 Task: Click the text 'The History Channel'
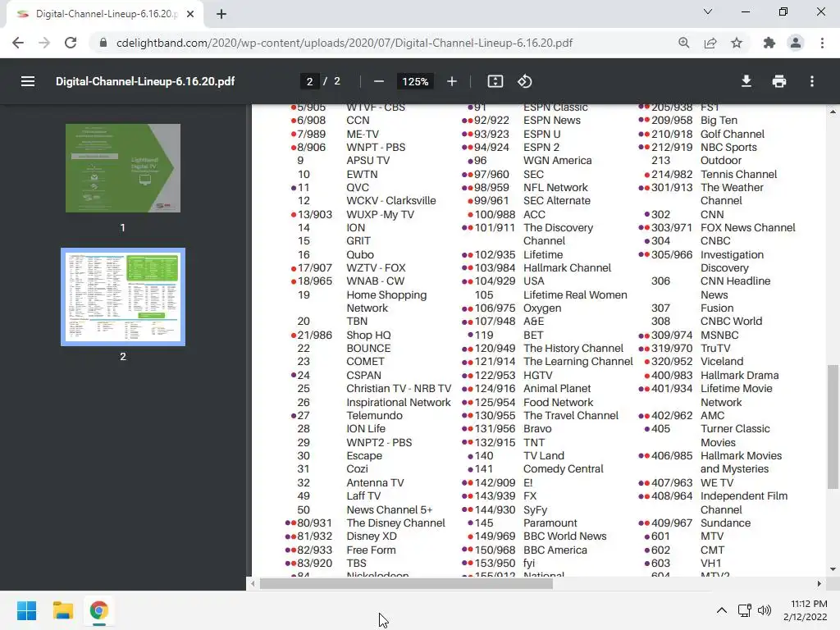coord(573,348)
